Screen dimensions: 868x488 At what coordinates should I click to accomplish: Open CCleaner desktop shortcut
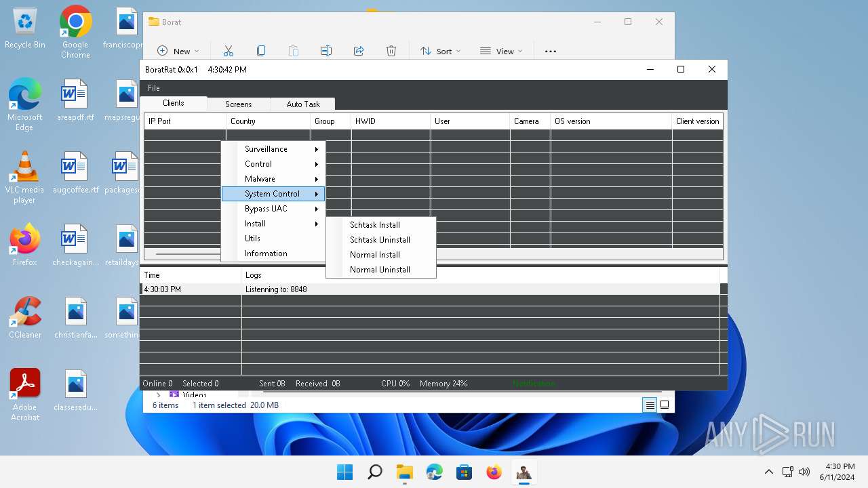(x=25, y=317)
